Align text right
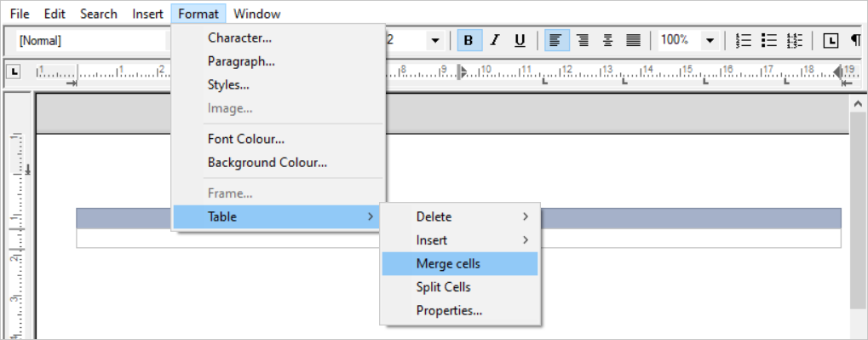Screen dimensions: 868x340 point(583,40)
